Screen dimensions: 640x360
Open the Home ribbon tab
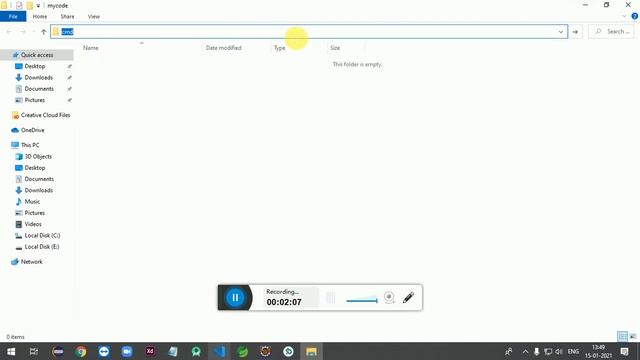tap(40, 16)
